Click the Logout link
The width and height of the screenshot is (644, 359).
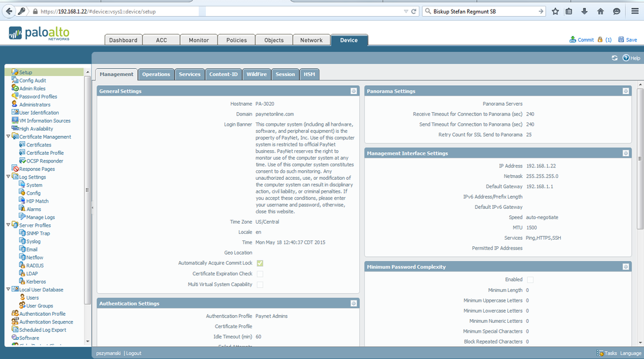tap(134, 353)
